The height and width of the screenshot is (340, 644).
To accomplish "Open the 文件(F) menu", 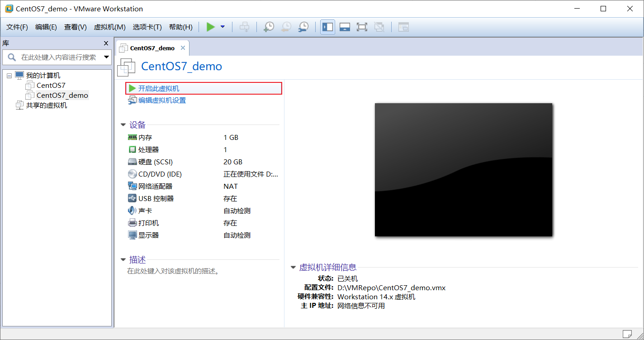I will coord(17,27).
